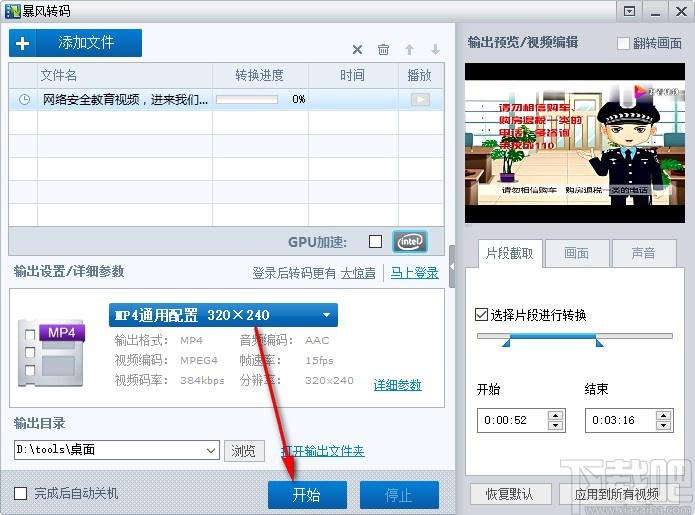Remove selected file with the X icon

point(357,50)
